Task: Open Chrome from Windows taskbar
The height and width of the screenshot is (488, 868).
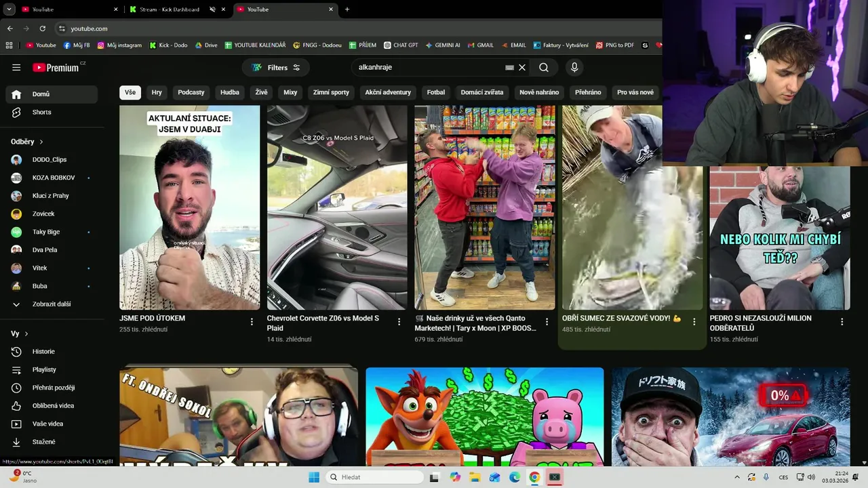Action: tap(534, 477)
